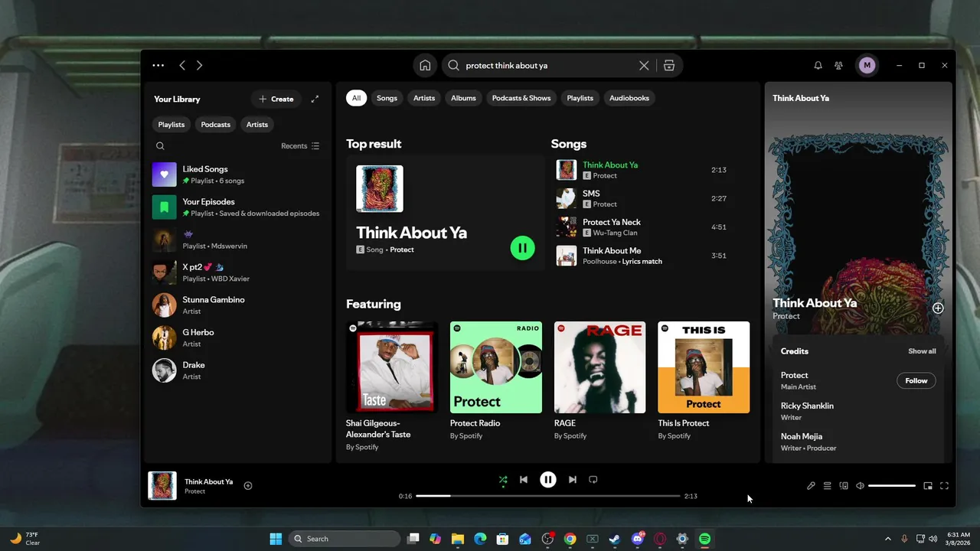Mute the volume speaker icon
This screenshot has height=551, width=980.
coord(860,486)
